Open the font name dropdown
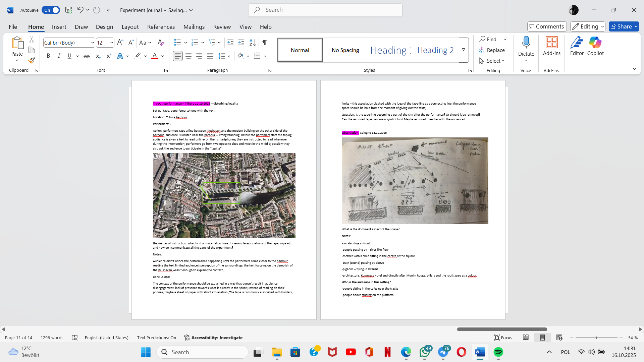 click(93, 43)
